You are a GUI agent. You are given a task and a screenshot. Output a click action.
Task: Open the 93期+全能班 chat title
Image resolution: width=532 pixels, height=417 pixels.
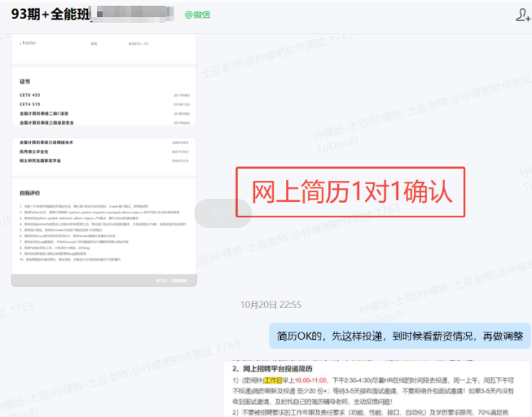(49, 15)
